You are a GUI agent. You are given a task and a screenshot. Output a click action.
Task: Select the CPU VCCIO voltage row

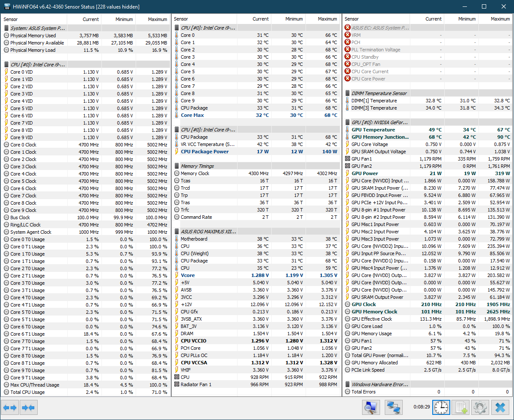tap(256, 341)
